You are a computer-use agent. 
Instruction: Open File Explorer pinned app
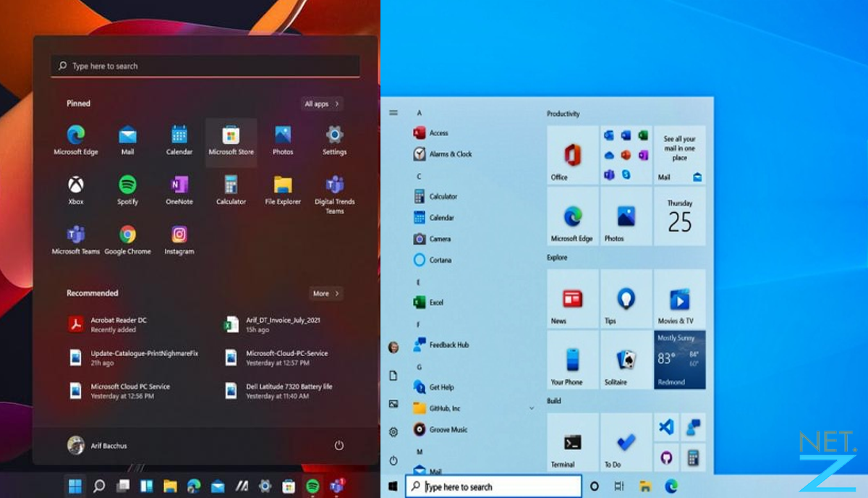coord(283,190)
